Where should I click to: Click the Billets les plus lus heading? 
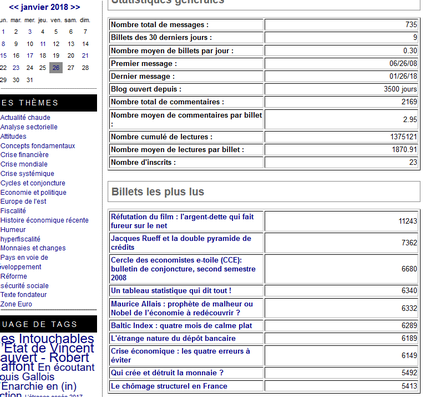click(x=158, y=192)
